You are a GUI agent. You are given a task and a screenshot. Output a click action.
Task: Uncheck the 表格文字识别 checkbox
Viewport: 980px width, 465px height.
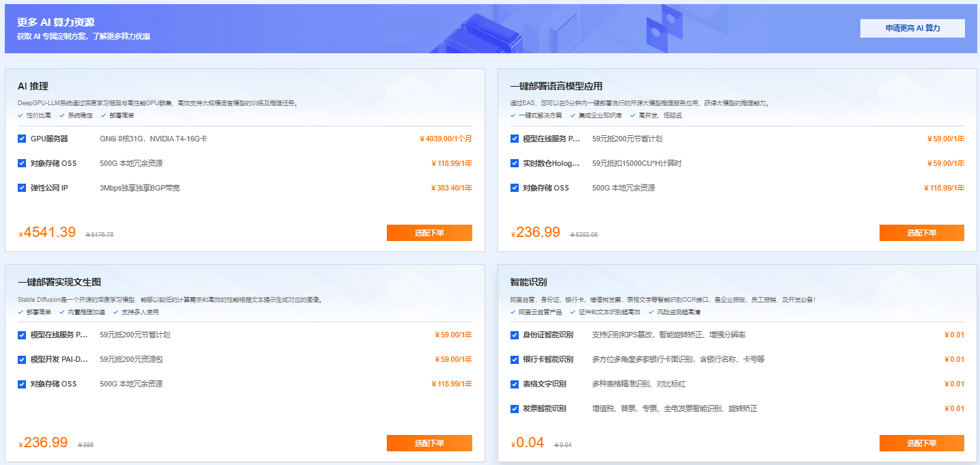coord(515,384)
